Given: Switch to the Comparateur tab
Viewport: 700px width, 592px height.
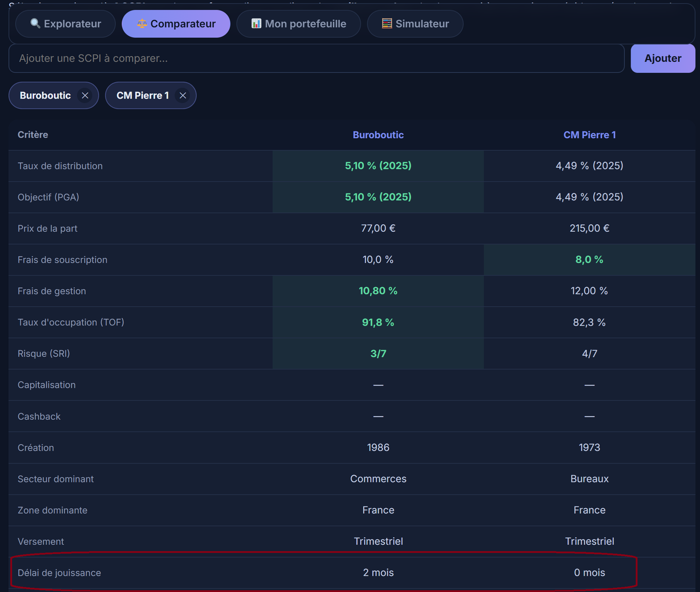Looking at the screenshot, I should coord(176,24).
